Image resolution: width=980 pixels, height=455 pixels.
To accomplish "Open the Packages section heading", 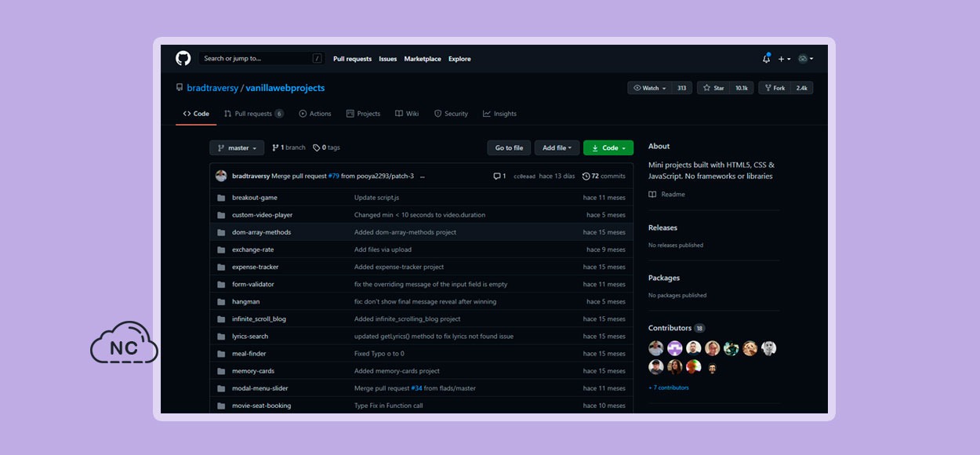I will pyautogui.click(x=664, y=278).
